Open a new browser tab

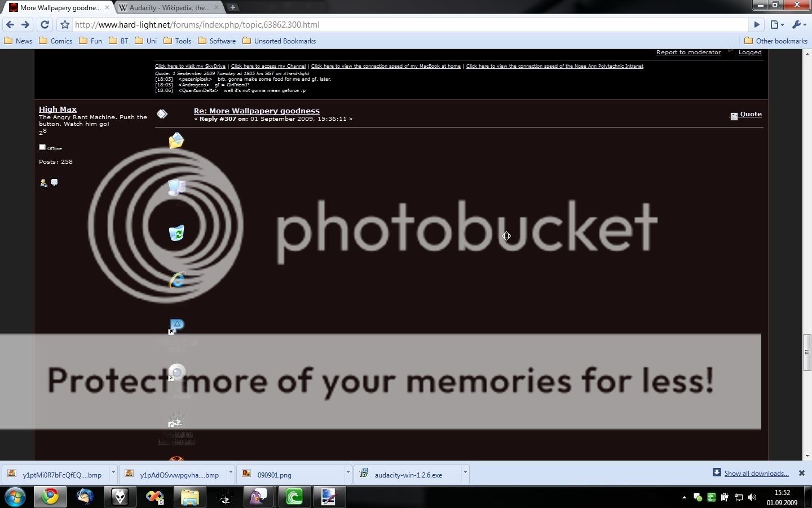[x=233, y=7]
